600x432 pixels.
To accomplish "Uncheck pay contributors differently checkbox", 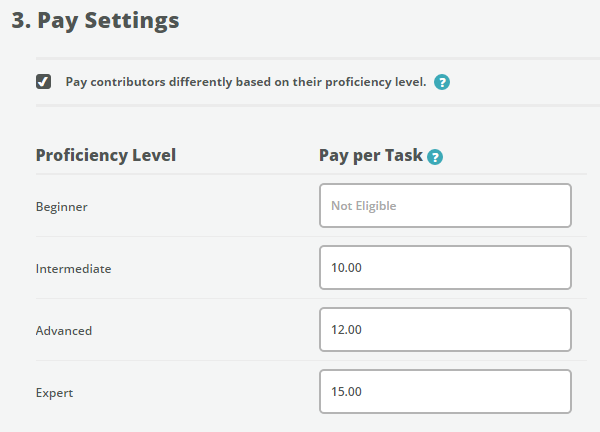I will tap(43, 82).
